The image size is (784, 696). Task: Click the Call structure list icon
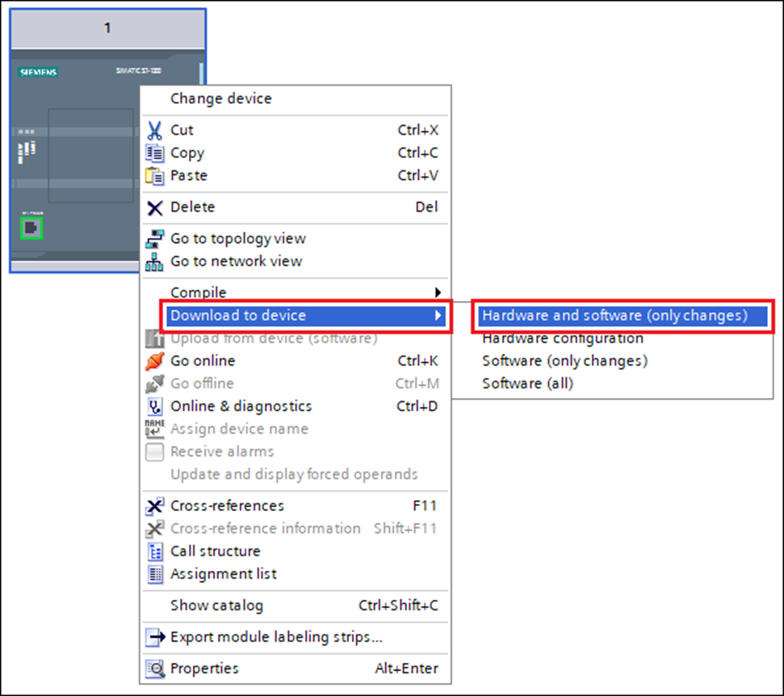[x=154, y=551]
